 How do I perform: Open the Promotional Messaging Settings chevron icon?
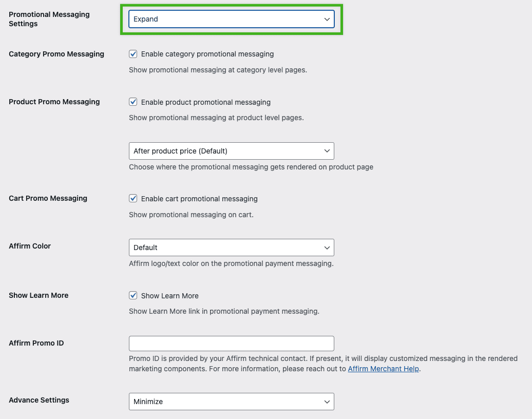[x=327, y=19]
